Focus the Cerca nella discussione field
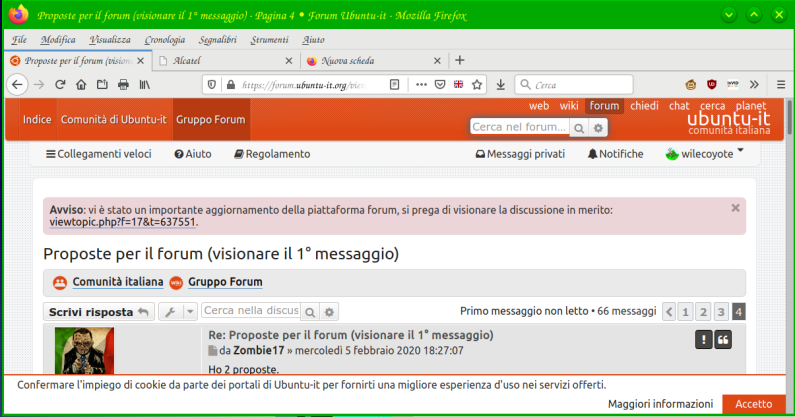Image resolution: width=795 pixels, height=417 pixels. point(251,310)
